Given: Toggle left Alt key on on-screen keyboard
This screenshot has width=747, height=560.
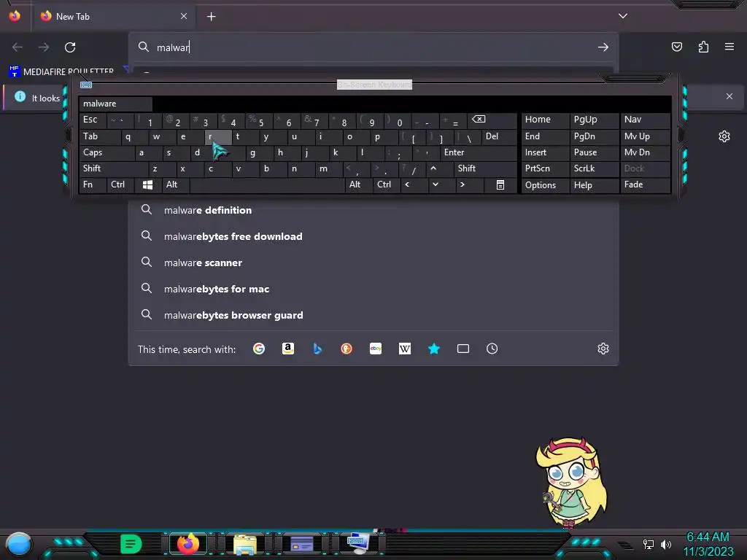Looking at the screenshot, I should point(175,184).
